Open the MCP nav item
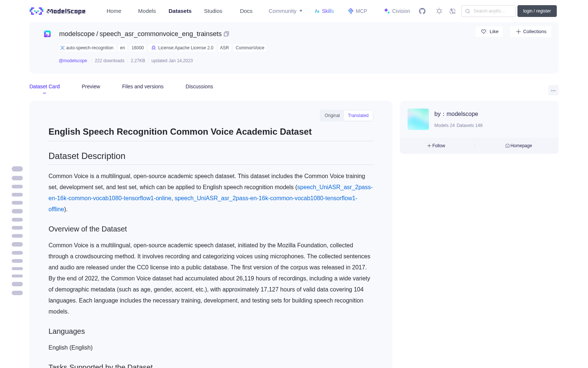Screen dimensions: 588x368 (358, 11)
